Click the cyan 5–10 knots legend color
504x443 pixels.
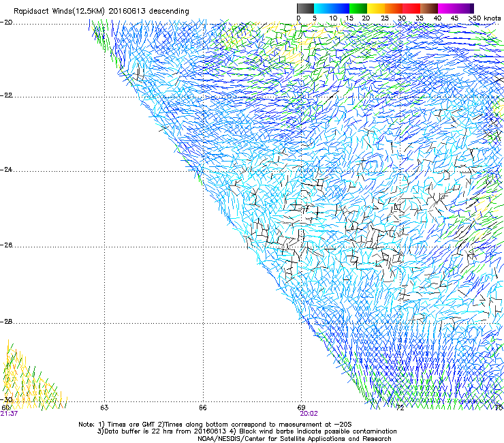pos(323,8)
